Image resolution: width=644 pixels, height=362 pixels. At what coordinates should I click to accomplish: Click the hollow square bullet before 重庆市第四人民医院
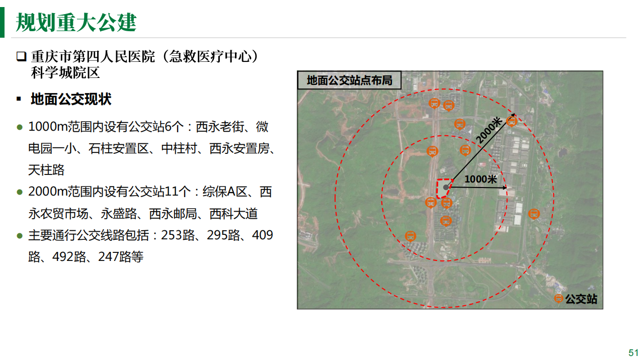[21, 56]
